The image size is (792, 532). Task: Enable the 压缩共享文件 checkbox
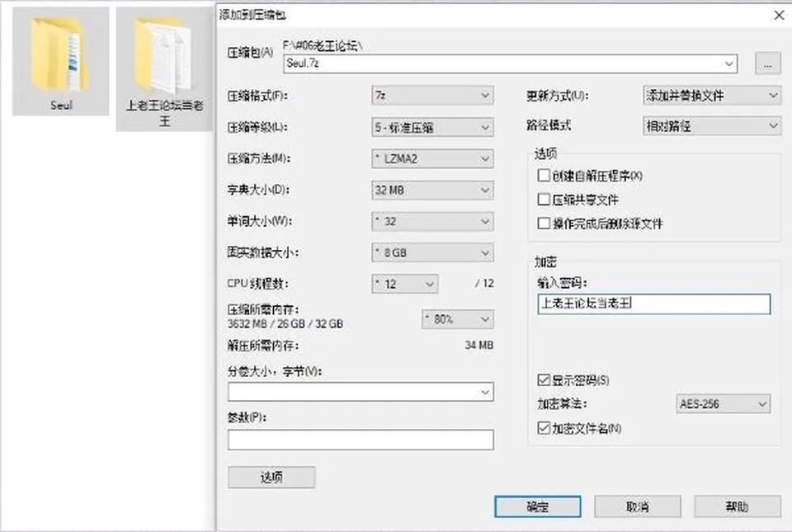pos(544,200)
